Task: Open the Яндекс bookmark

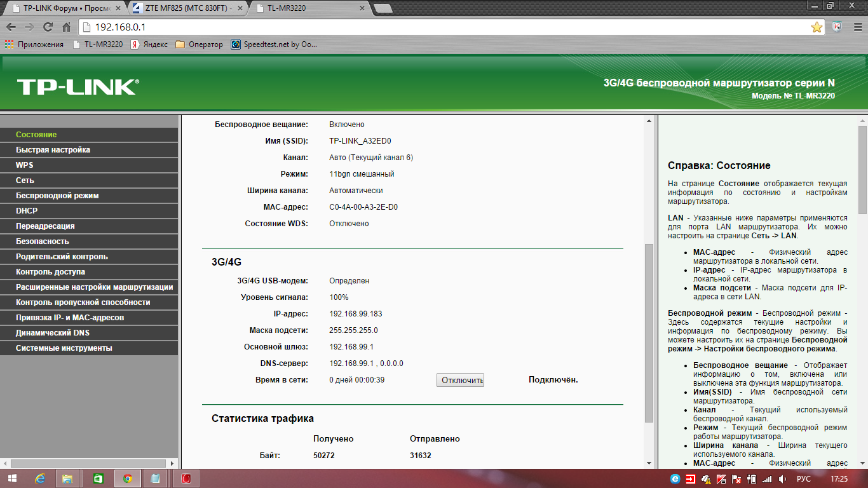Action: (149, 44)
